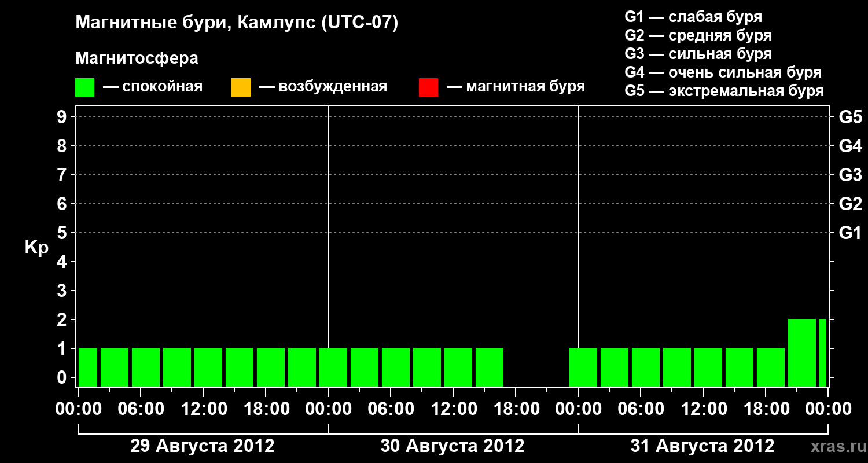The width and height of the screenshot is (868, 463).
Task: Click the green 'спокойная' legend swatch
Action: [84, 87]
